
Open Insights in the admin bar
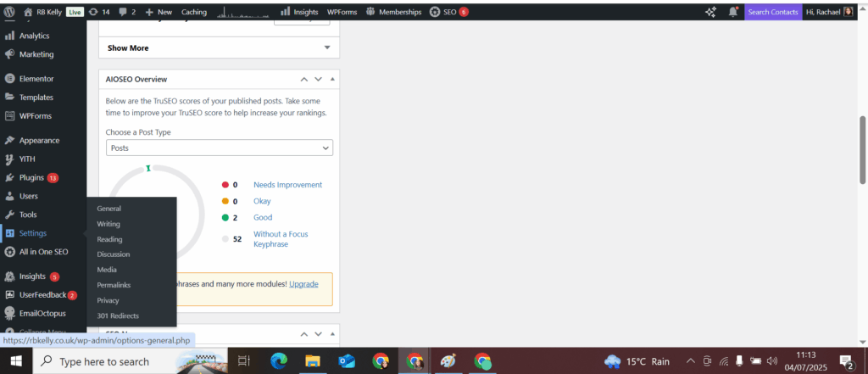click(x=299, y=12)
